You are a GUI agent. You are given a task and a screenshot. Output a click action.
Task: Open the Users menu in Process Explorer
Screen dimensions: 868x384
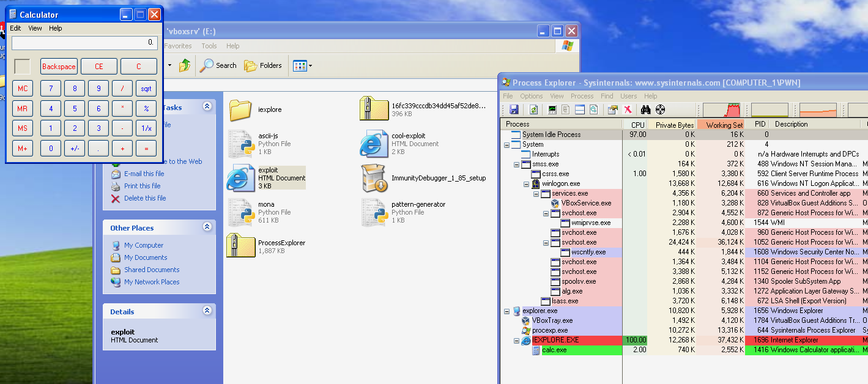pyautogui.click(x=629, y=96)
